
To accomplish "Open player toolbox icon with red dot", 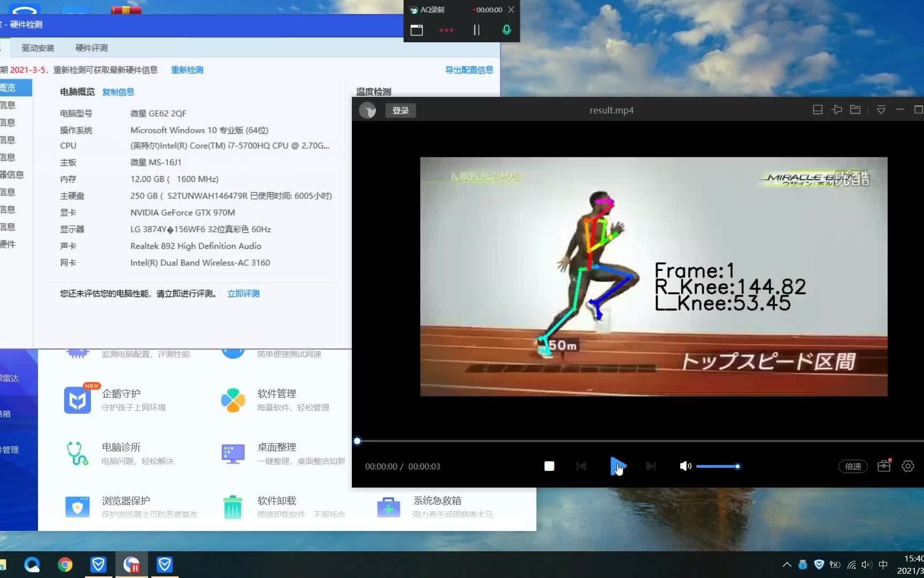I will tap(884, 466).
